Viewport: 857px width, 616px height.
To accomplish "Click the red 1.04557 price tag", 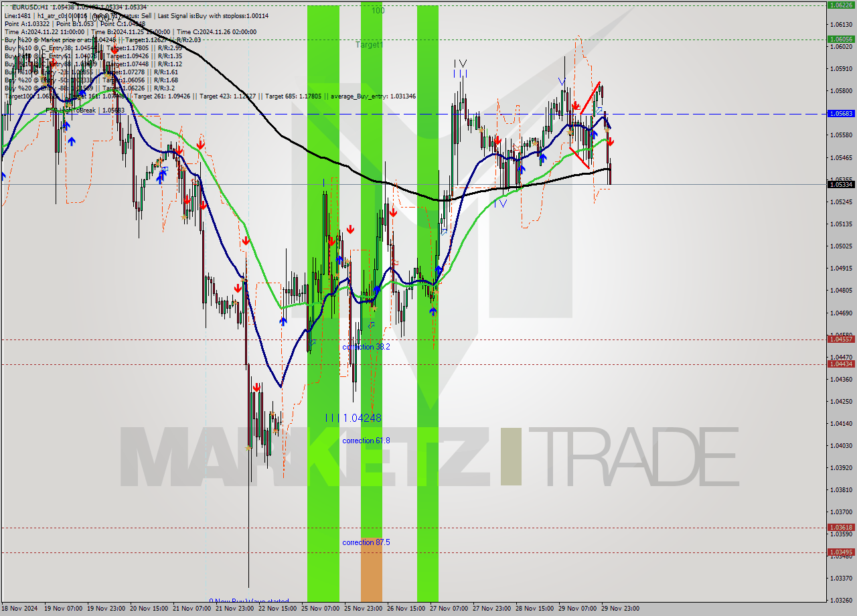I will pyautogui.click(x=842, y=339).
